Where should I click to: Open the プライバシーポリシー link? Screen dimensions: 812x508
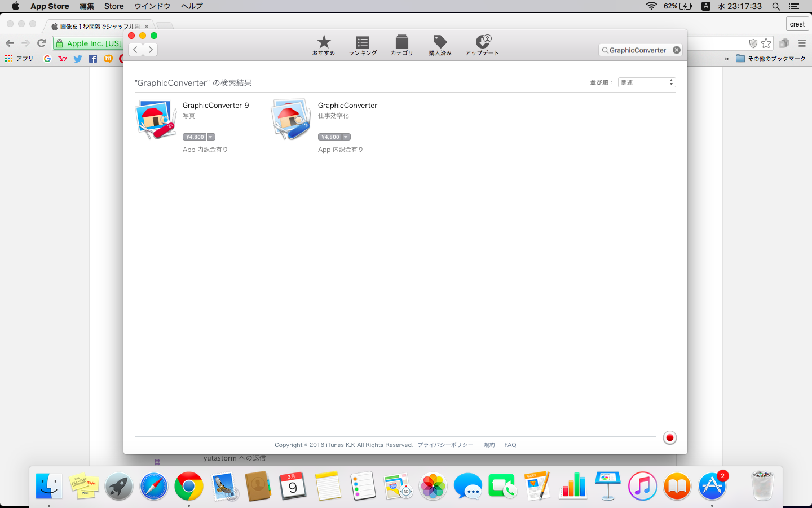pyautogui.click(x=445, y=445)
